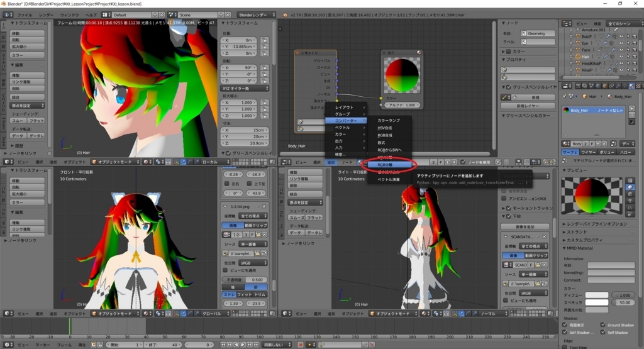
Task: Click the outliner editor type icon
Action: point(567,23)
